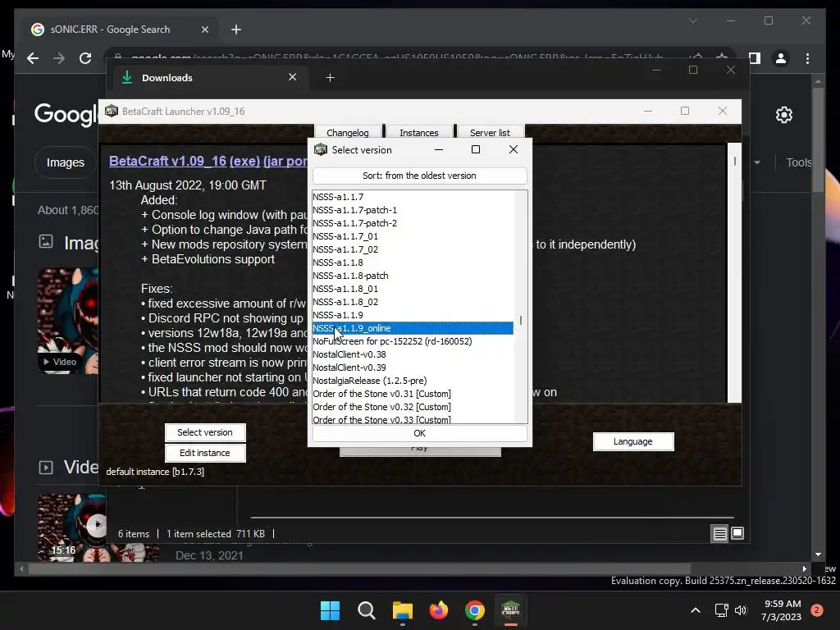Switch to large icons view in Downloads
The height and width of the screenshot is (630, 840).
(737, 533)
